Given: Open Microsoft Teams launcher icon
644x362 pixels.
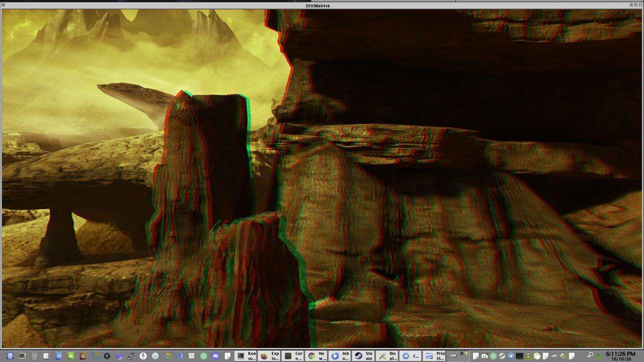Looking at the screenshot, I should coord(119,356).
